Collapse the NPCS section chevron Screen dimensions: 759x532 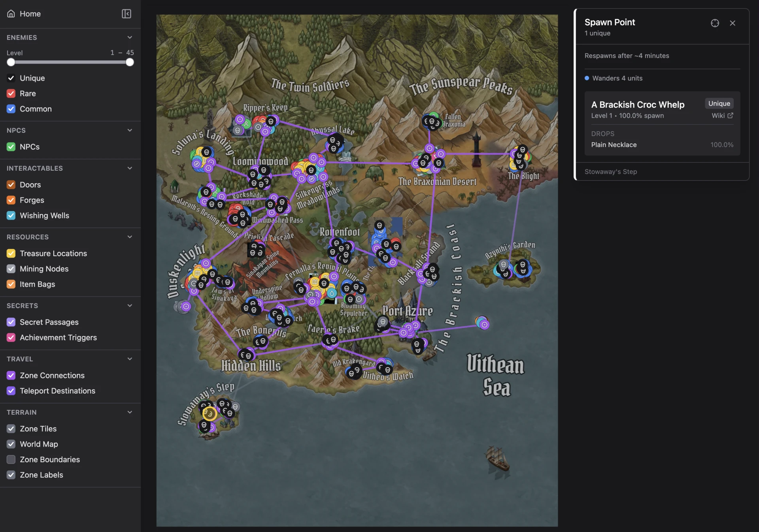click(x=130, y=130)
